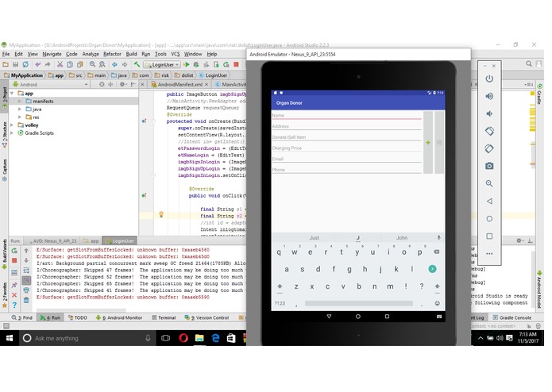Expand the Gradle Scripts node
Viewport: 552px width, 392px height.
tap(13, 133)
